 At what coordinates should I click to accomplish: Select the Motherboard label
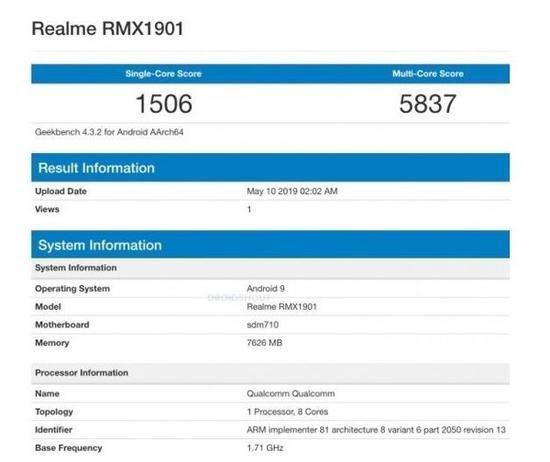point(62,325)
